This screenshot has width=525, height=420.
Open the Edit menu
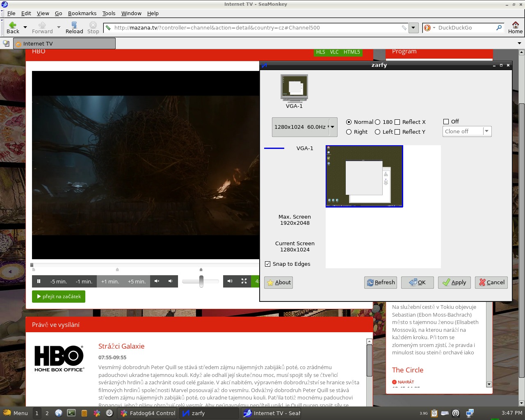click(x=26, y=13)
